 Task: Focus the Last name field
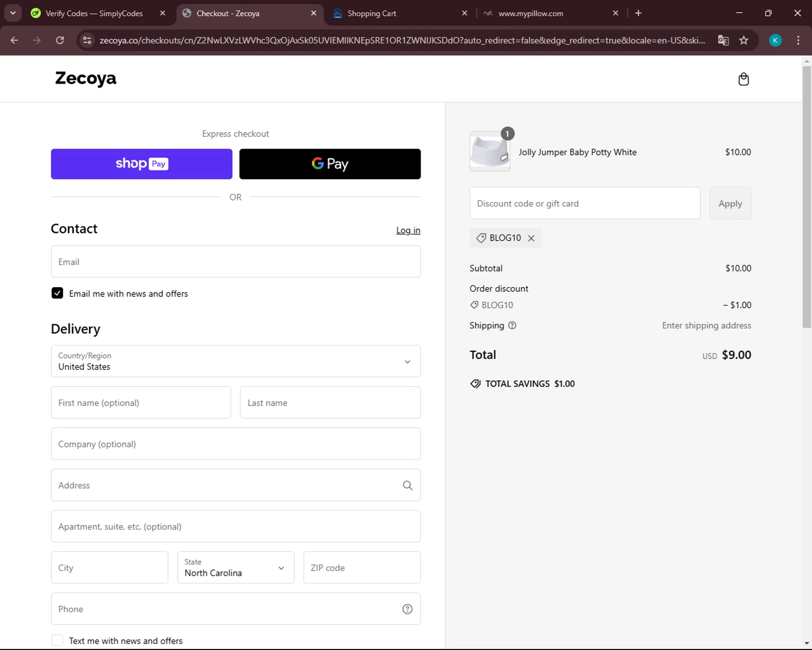point(330,402)
